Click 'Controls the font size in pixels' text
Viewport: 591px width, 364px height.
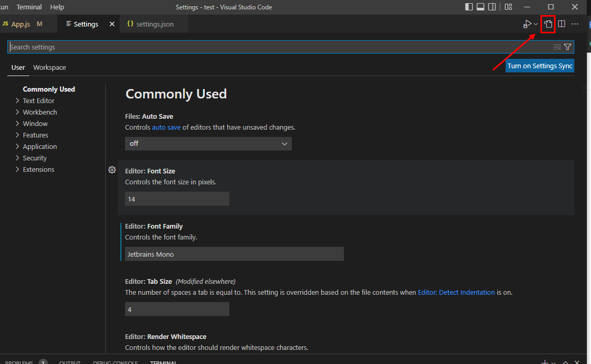[x=171, y=182]
